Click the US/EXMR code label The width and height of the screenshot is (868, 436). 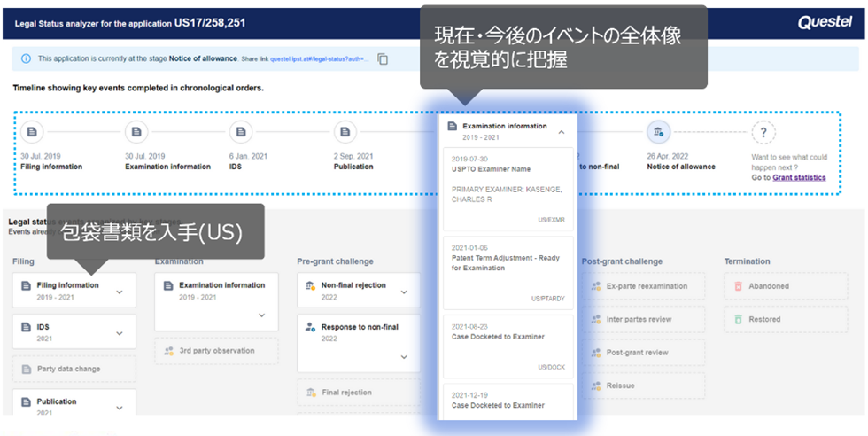(551, 220)
